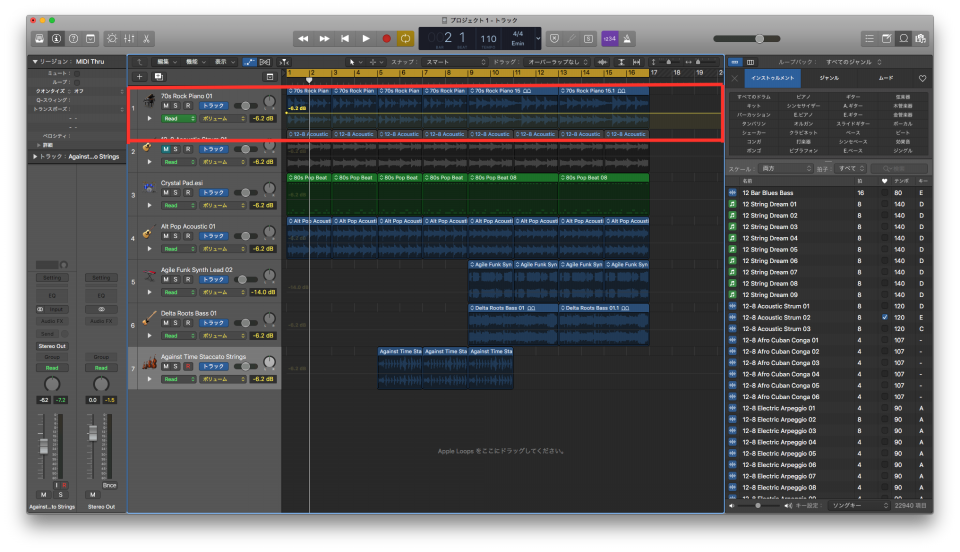Toggle the Loop Browser button
The image size is (960, 552).
pyautogui.click(x=904, y=39)
